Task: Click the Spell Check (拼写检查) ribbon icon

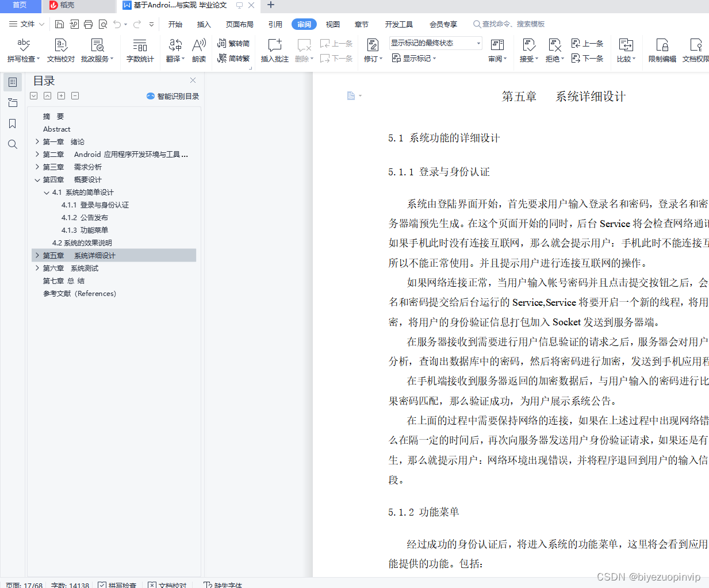Action: pos(23,45)
